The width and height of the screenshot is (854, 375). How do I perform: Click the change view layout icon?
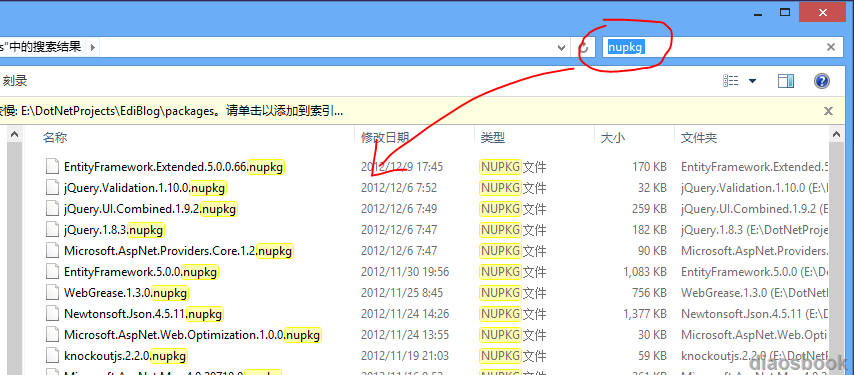coord(731,81)
